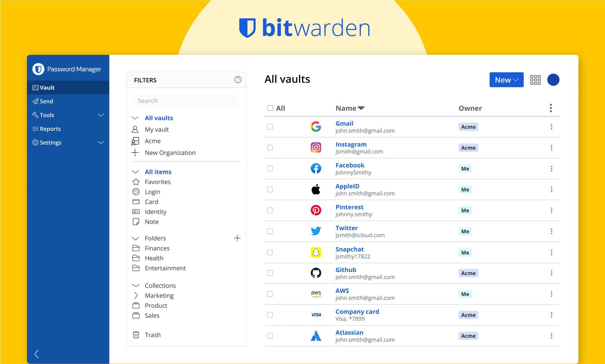Click the New button to add entry

[506, 80]
